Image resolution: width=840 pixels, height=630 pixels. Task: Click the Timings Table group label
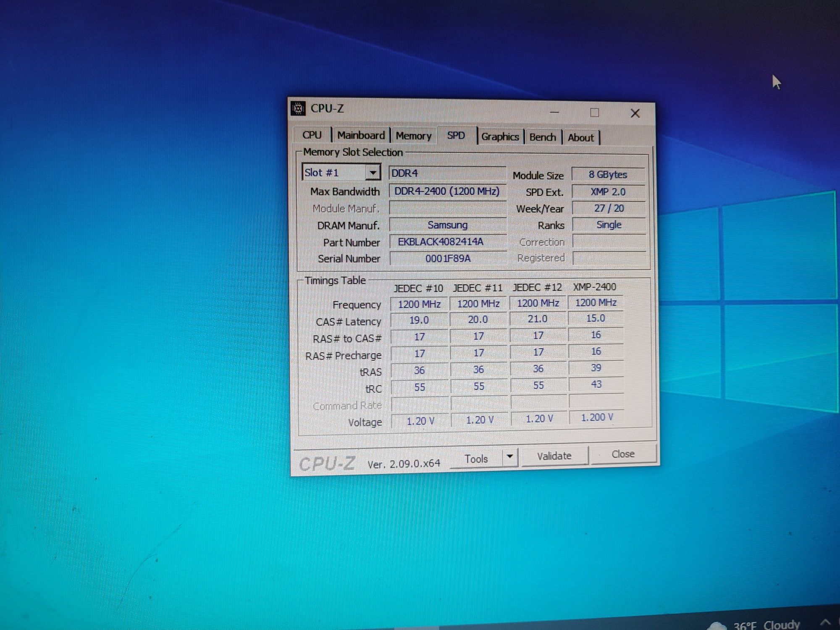point(335,280)
